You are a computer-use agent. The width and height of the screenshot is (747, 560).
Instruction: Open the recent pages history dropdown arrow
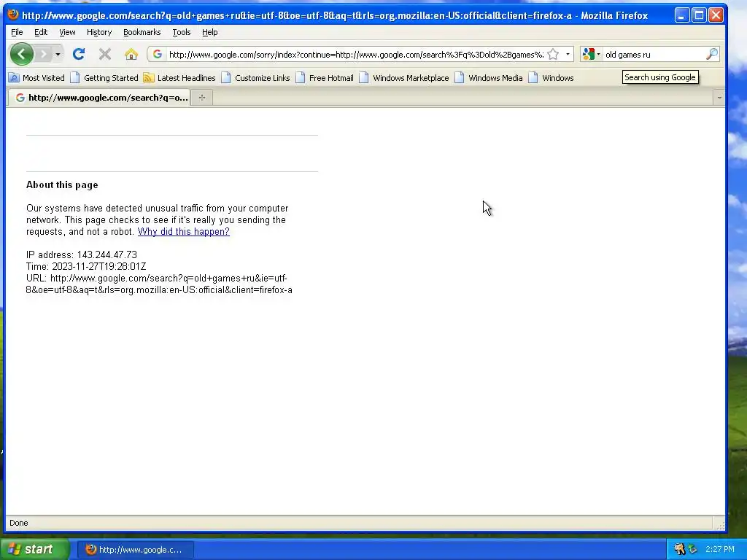pos(58,54)
